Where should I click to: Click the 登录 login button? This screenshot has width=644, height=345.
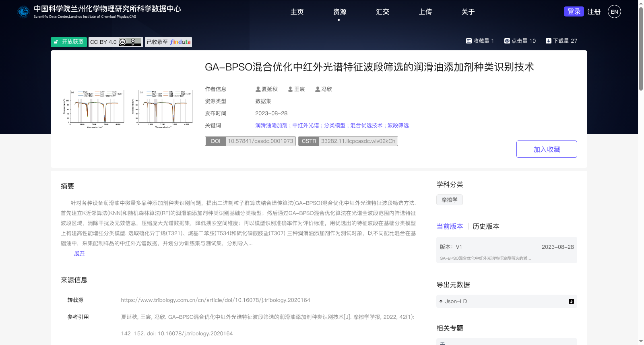point(574,12)
